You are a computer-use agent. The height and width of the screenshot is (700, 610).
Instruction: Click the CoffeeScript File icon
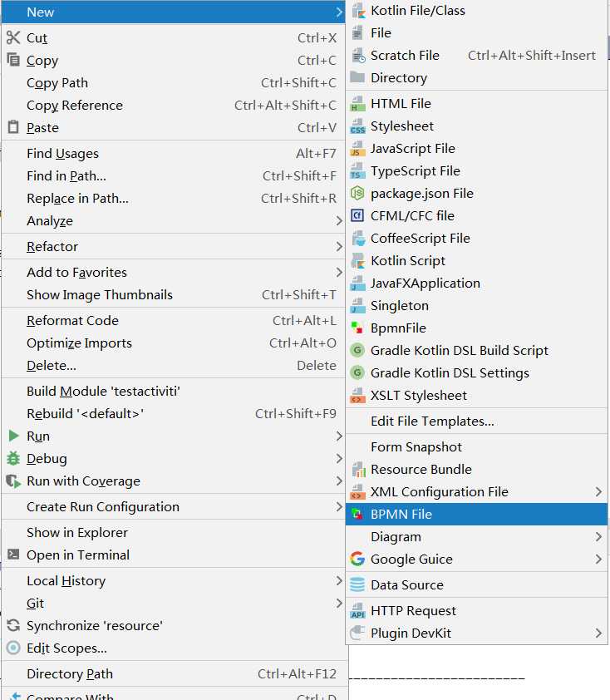click(358, 238)
